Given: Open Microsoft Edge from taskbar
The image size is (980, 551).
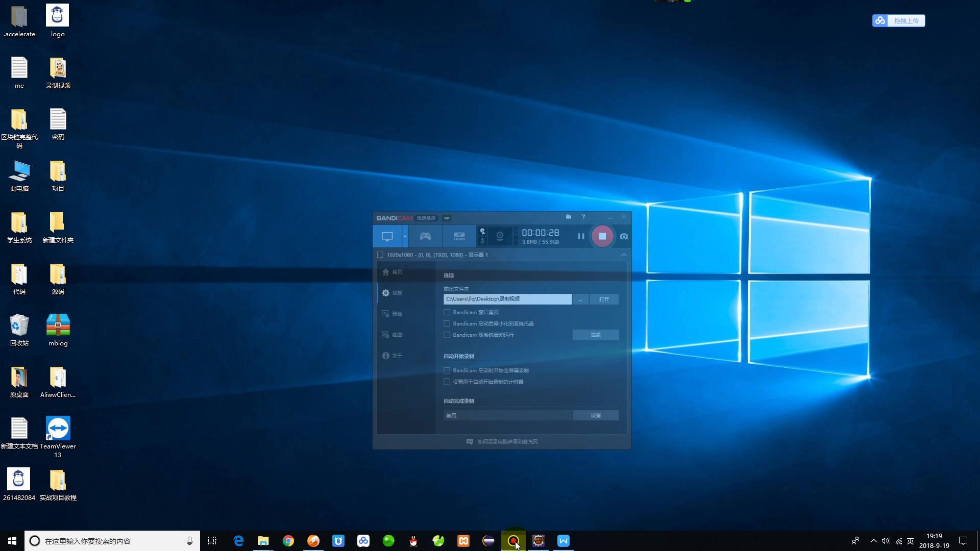Looking at the screenshot, I should [x=238, y=541].
